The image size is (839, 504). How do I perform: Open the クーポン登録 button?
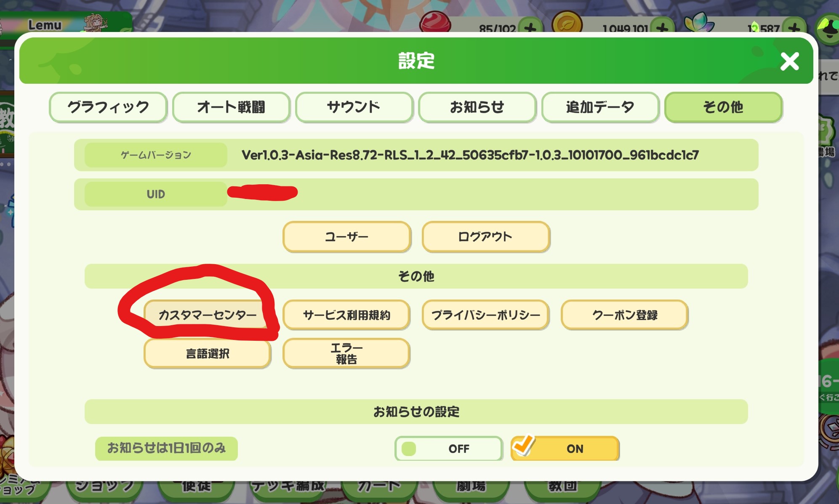click(624, 315)
